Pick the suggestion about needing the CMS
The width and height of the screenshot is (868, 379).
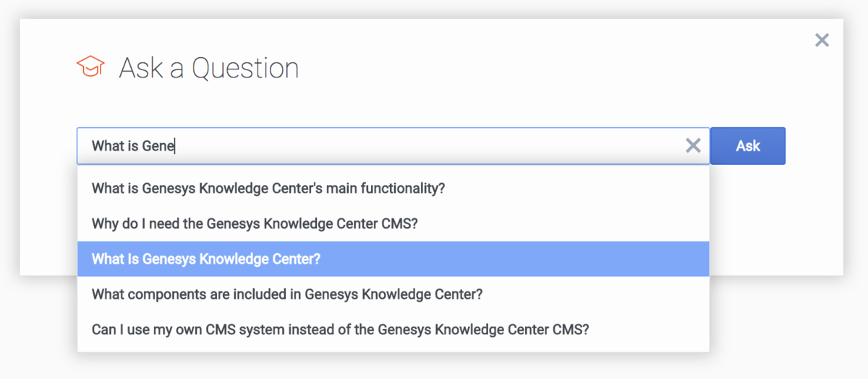click(255, 223)
